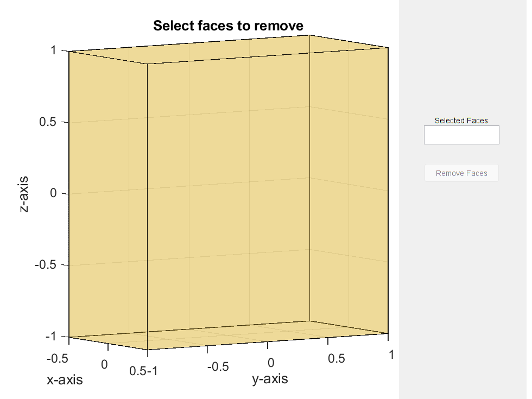Click the y-axis label
Screen dimensions: 532x399
pyautogui.click(x=270, y=378)
